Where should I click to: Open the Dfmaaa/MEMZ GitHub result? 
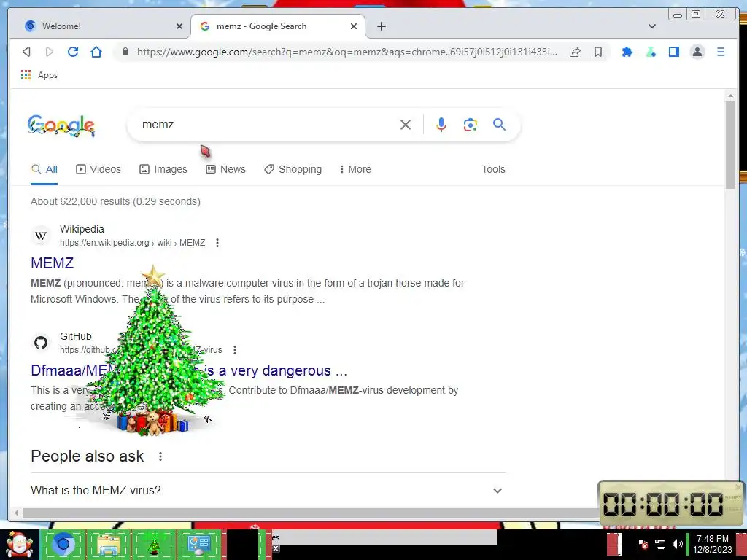(189, 370)
